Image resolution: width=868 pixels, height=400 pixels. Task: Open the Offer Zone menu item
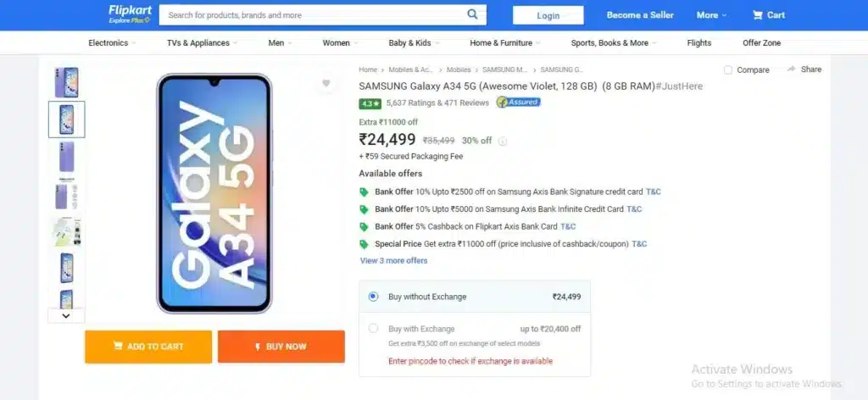[x=762, y=42]
